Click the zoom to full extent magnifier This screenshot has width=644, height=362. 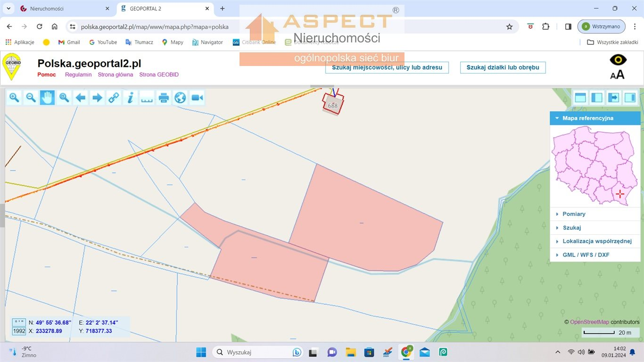[64, 98]
